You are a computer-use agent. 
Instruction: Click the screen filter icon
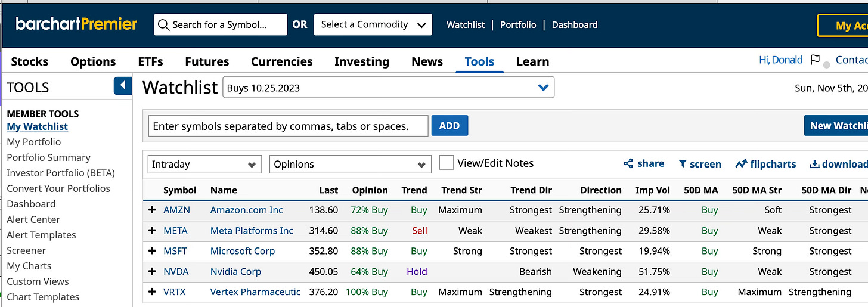683,164
